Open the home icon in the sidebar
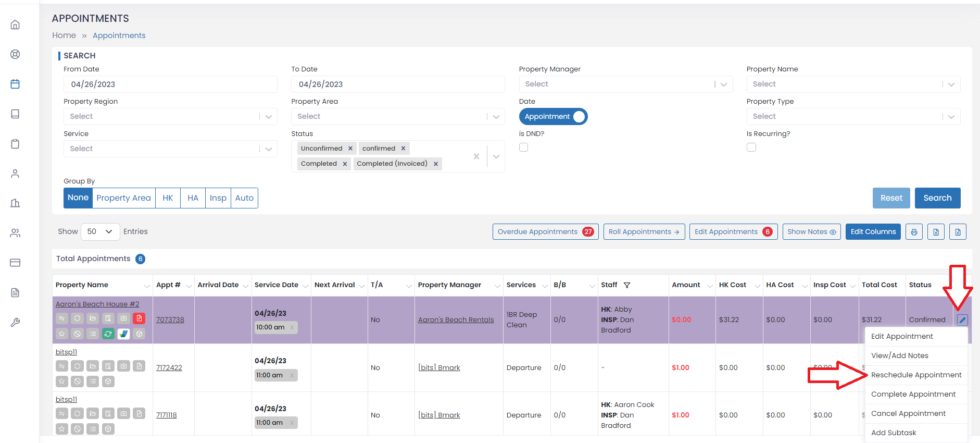 [15, 24]
